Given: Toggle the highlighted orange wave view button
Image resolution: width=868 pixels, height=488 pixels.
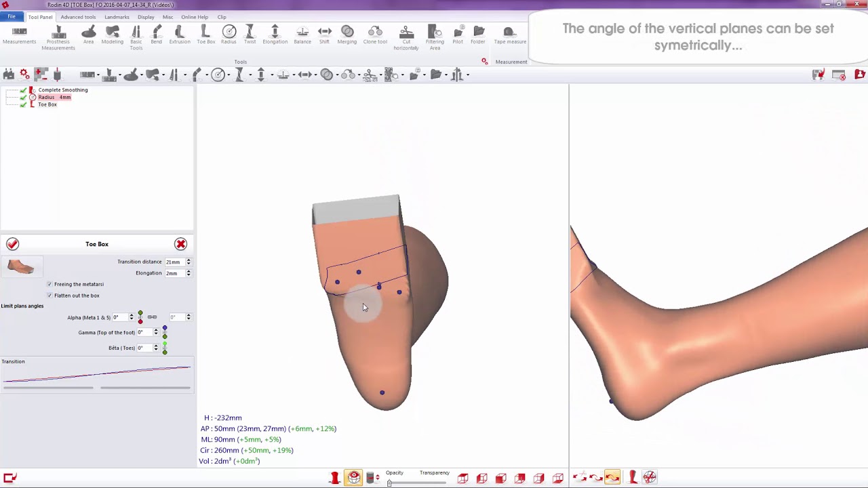Looking at the screenshot, I should (612, 478).
